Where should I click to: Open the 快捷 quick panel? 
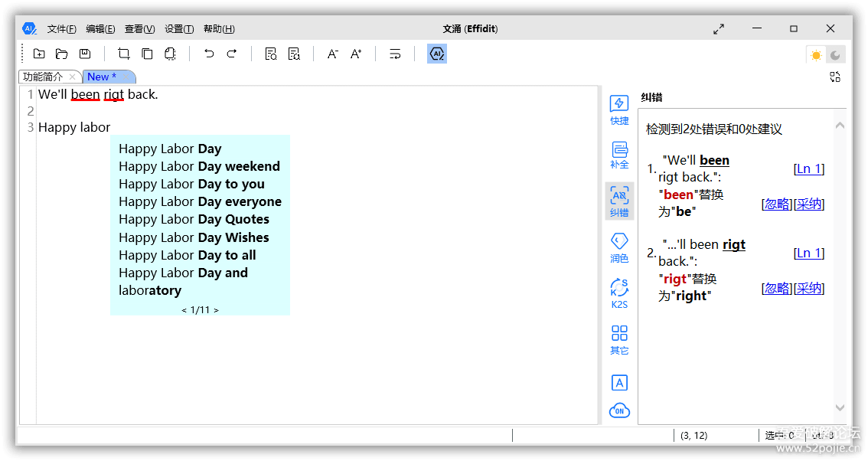(619, 110)
